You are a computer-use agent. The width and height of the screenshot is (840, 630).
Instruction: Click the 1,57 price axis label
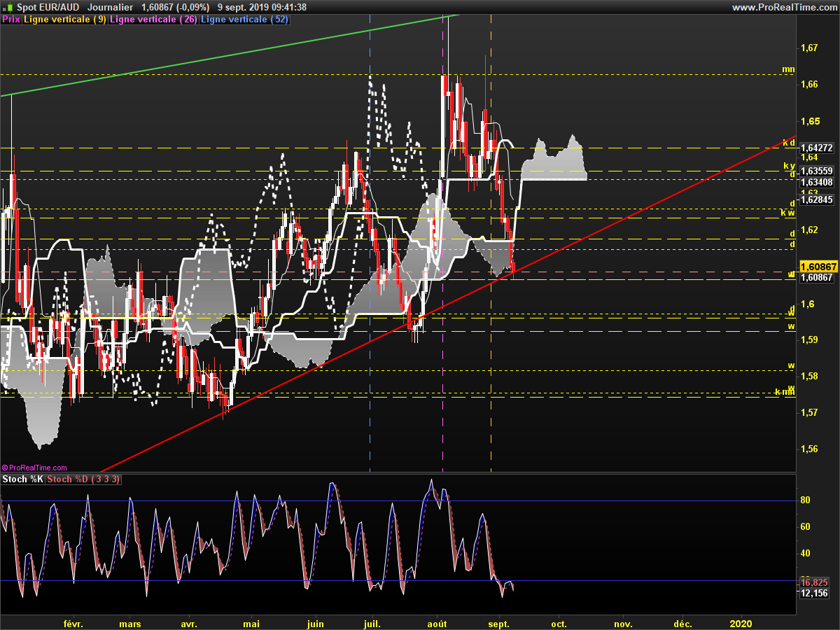point(809,412)
